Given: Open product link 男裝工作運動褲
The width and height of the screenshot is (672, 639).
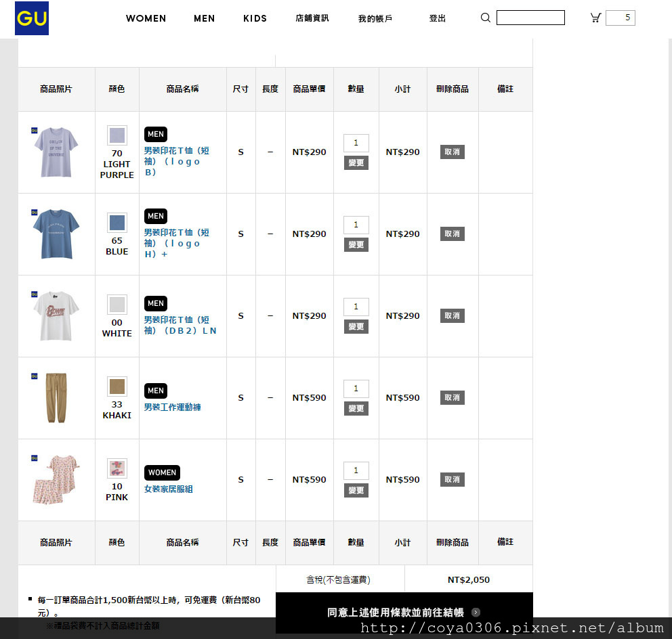Looking at the screenshot, I should click(x=172, y=407).
